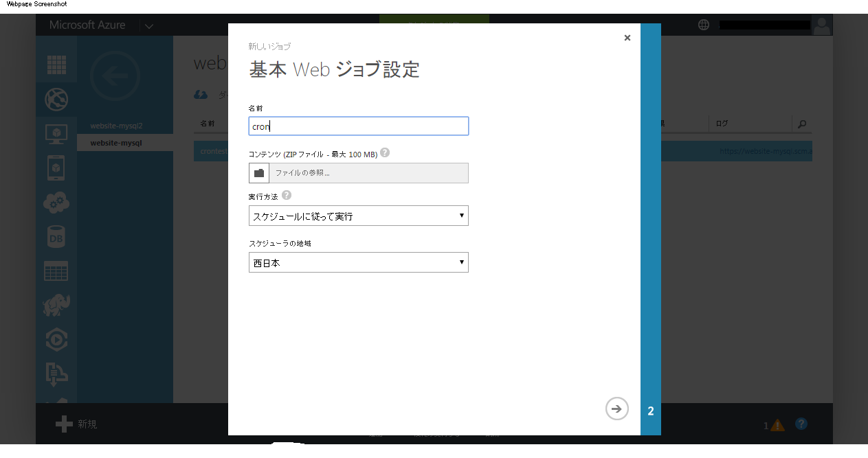
Task: Click the help icon beside コンテンツ label
Action: click(385, 152)
